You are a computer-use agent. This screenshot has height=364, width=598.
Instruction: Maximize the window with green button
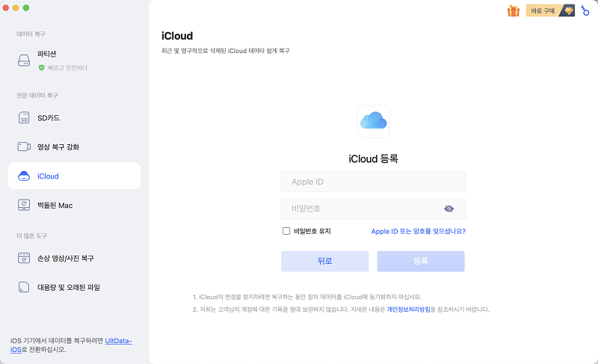coord(26,7)
